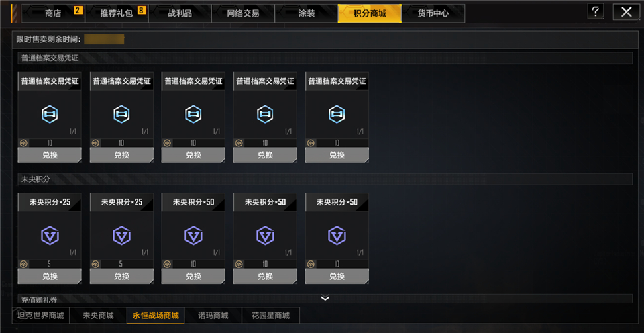Click 兑换 under second 普通档案交易凭证
This screenshot has height=333, width=644.
tap(121, 155)
